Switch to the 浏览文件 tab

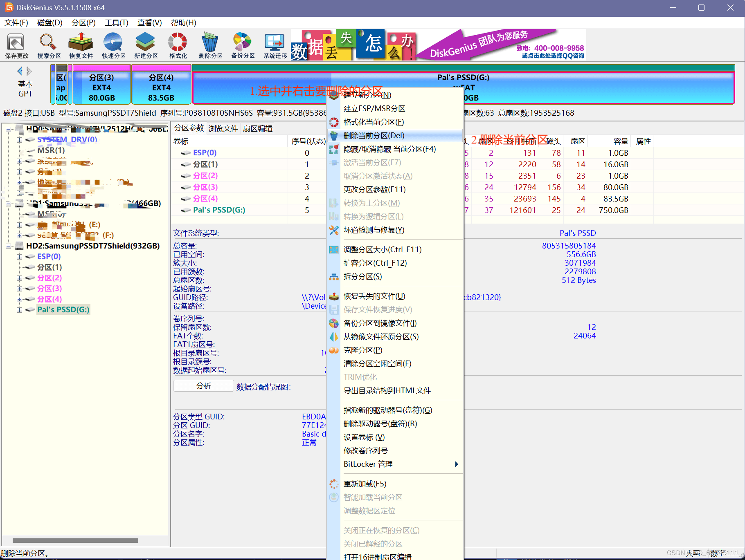[223, 128]
